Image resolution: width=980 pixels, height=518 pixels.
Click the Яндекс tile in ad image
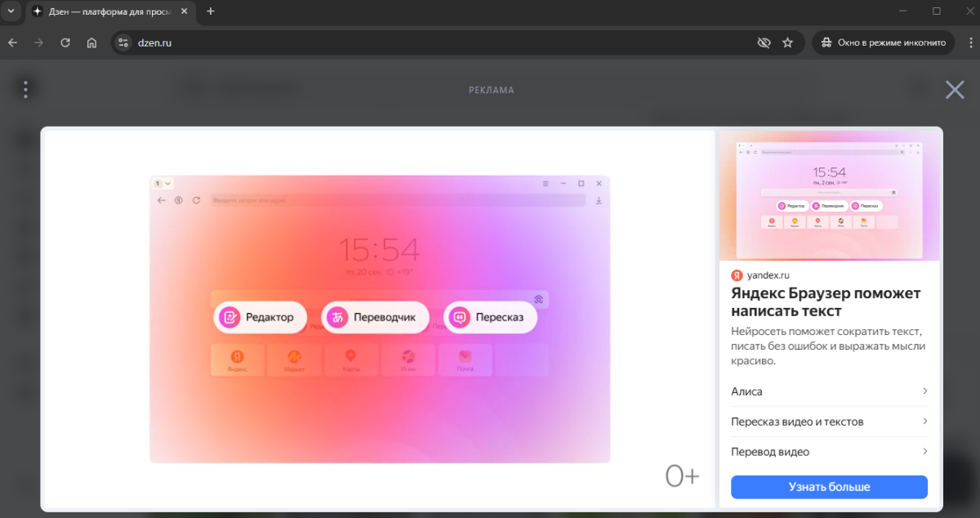238,359
